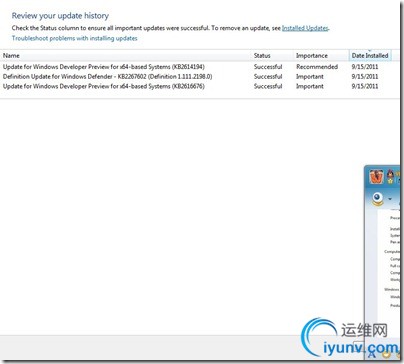Click the 9/15/2011 date of the Defender definition row
The width and height of the screenshot is (404, 364).
coord(365,76)
